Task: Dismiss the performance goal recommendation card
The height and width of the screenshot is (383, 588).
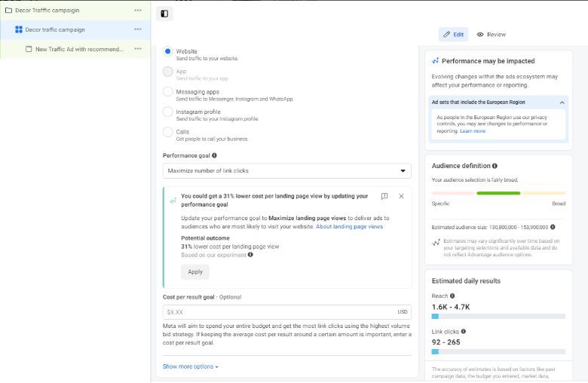Action: click(x=401, y=196)
